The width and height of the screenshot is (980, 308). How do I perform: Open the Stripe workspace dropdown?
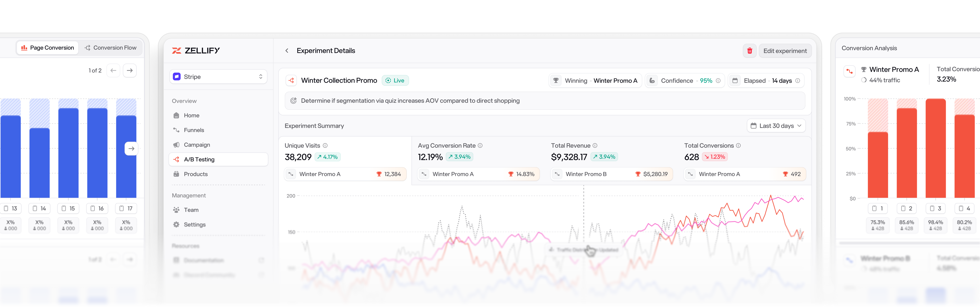(218, 76)
